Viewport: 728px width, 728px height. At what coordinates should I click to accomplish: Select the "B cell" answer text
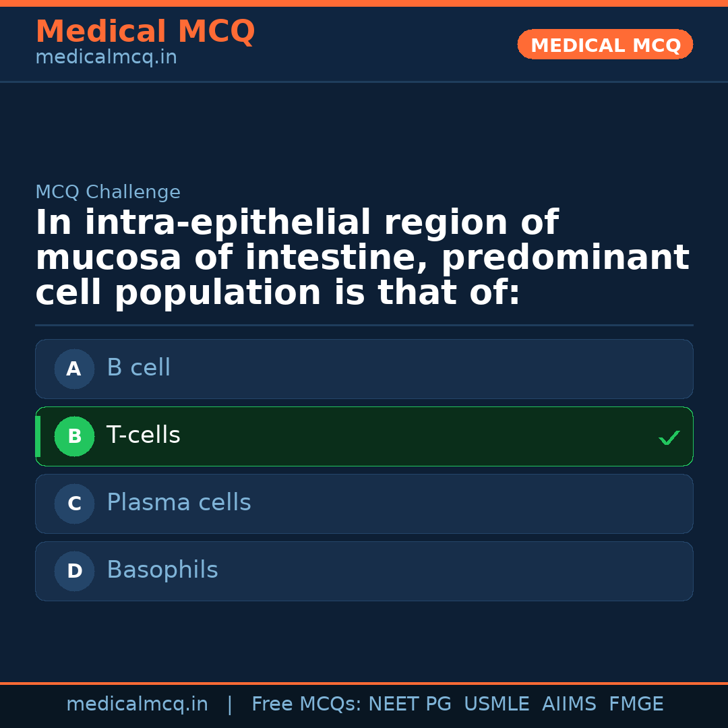point(138,368)
